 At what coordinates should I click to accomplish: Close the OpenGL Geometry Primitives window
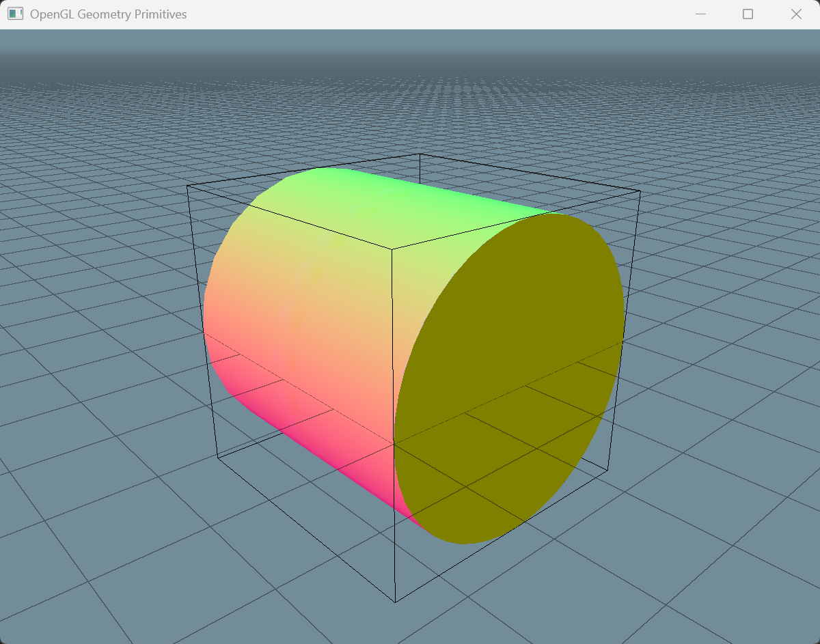[796, 14]
